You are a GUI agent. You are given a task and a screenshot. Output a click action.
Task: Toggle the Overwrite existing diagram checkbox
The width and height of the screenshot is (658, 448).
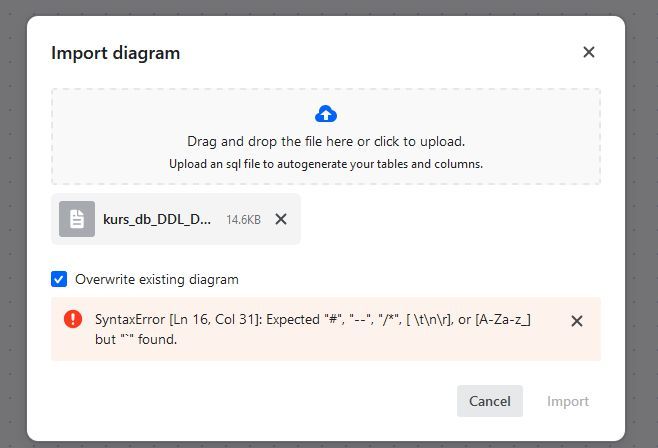(59, 279)
